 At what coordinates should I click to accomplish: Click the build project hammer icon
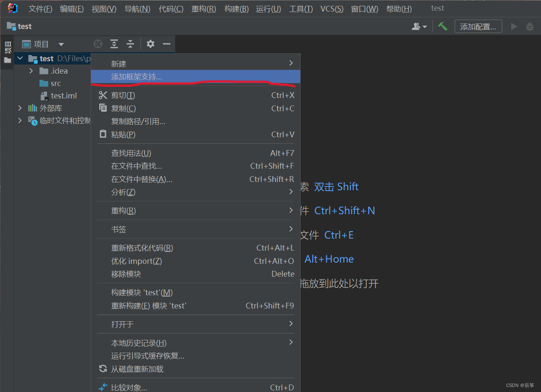443,26
